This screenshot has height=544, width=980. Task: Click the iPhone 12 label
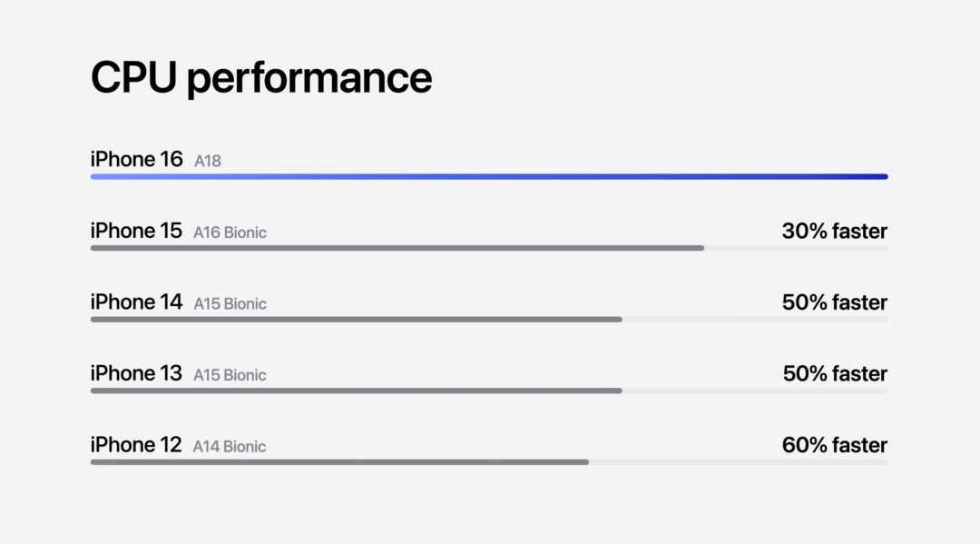[x=136, y=444]
